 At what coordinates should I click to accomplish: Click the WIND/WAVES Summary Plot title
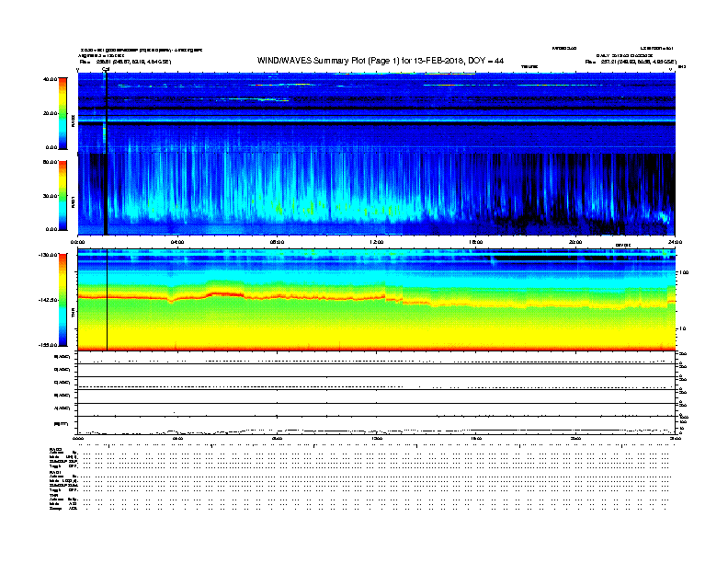click(381, 61)
